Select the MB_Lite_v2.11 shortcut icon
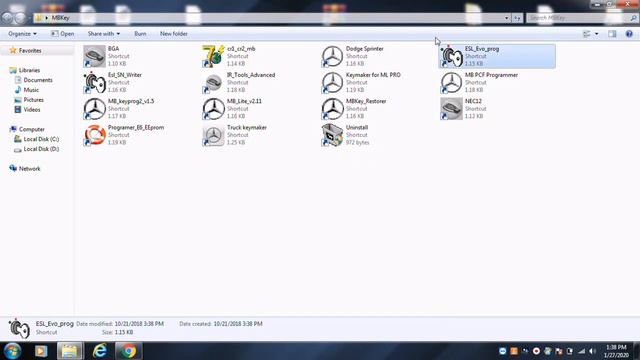 [213, 109]
